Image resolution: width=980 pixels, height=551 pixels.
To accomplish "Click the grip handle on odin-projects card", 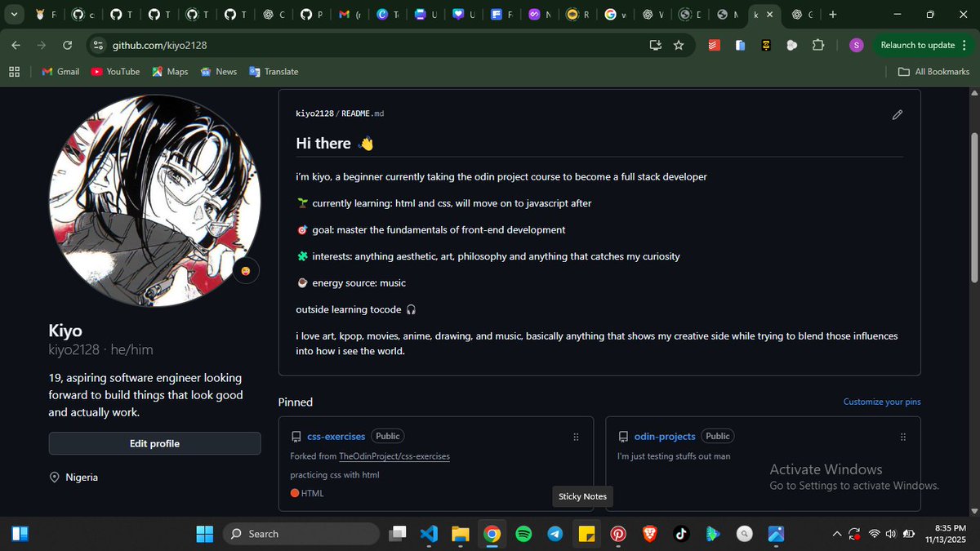I will click(902, 437).
